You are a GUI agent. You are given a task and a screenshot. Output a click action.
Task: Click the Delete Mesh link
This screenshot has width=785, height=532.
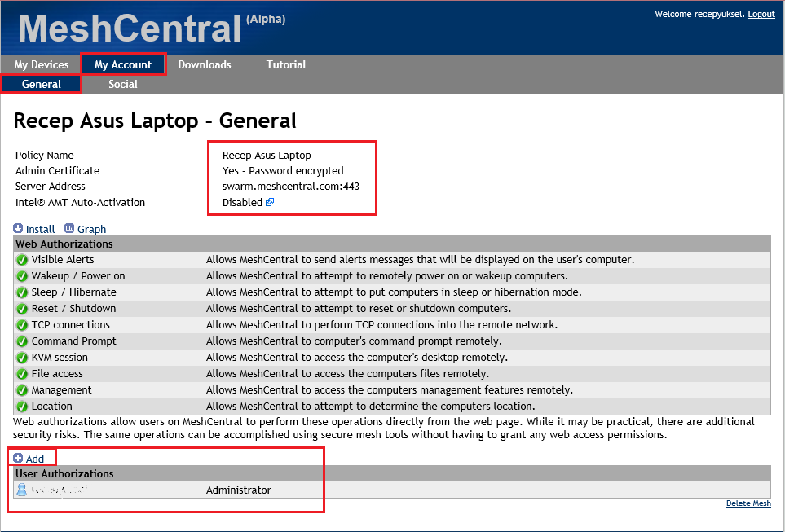(x=748, y=503)
